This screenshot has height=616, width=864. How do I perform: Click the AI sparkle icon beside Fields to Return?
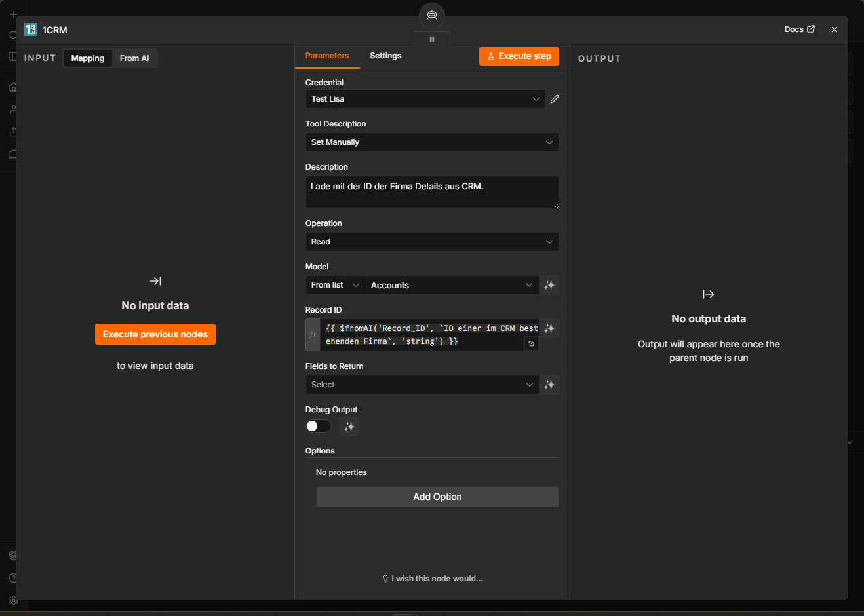pyautogui.click(x=549, y=385)
